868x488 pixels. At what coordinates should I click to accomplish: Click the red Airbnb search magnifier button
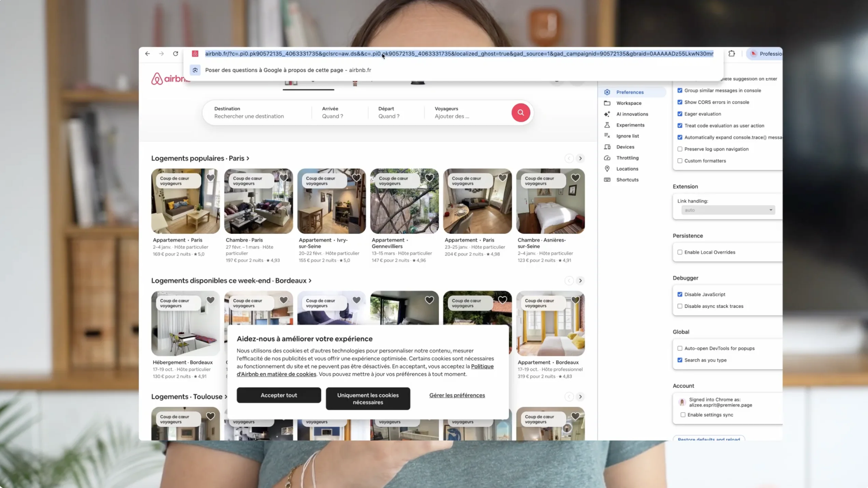(520, 112)
